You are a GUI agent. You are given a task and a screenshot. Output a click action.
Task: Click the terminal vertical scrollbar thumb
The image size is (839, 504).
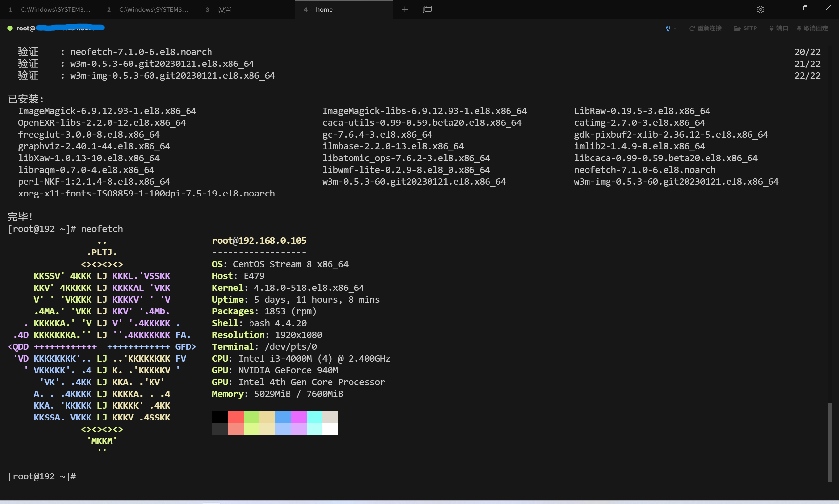pyautogui.click(x=829, y=442)
